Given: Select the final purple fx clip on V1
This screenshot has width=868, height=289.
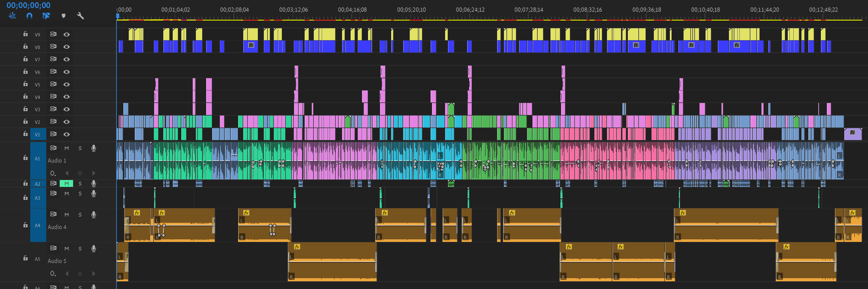Looking at the screenshot, I should click(x=853, y=134).
